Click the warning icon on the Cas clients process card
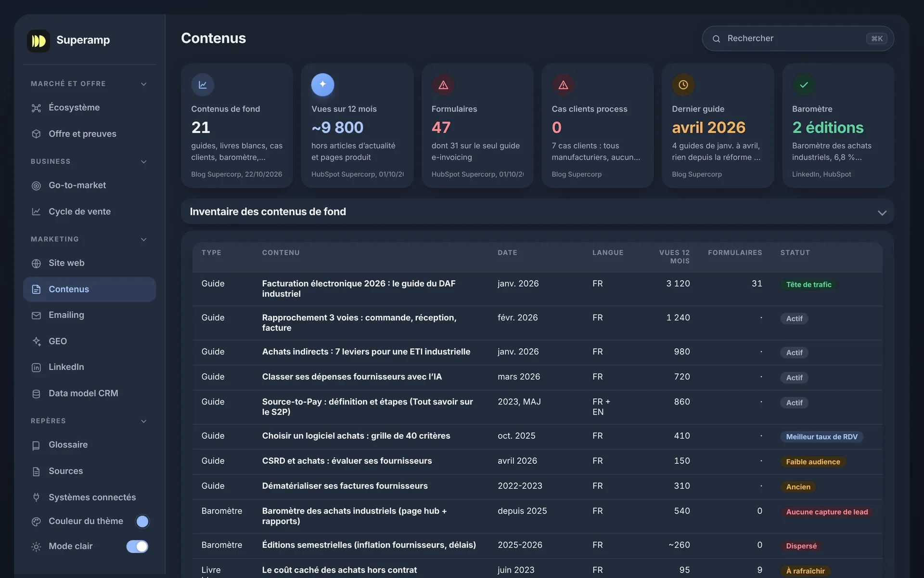Screen dimensions: 924x578 point(563,85)
